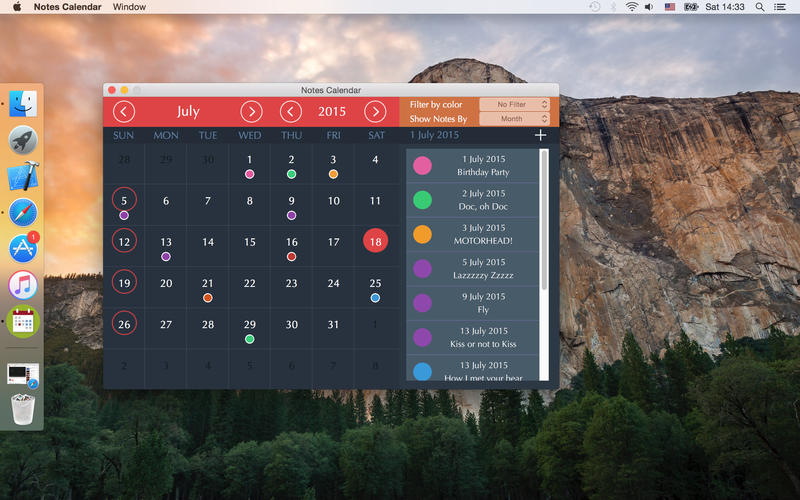Click the Time Machine icon in menu bar

(594, 7)
